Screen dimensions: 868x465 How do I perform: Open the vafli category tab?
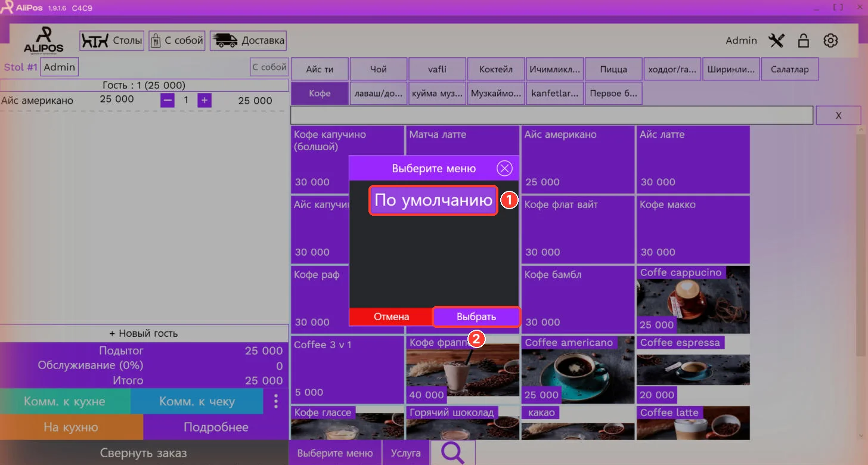point(437,69)
